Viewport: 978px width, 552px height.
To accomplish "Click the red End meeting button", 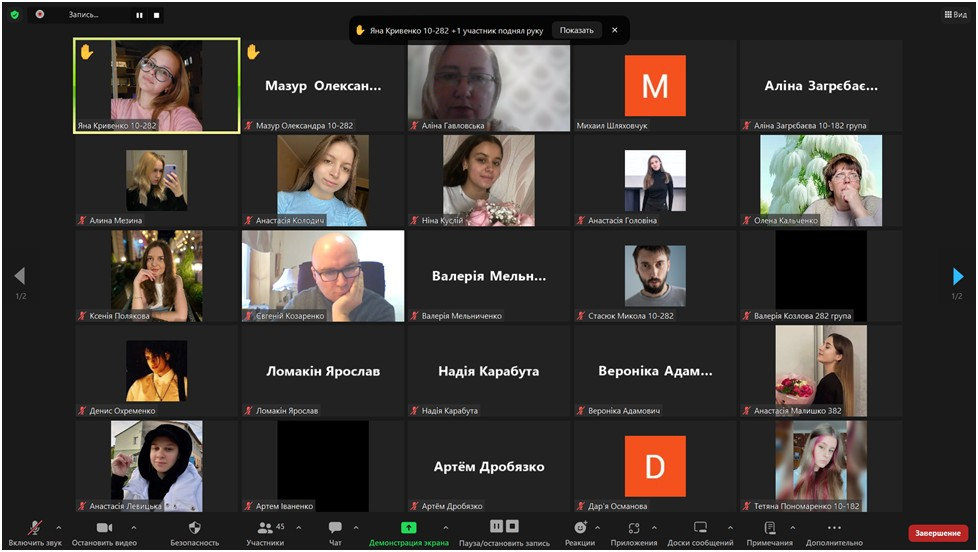I will [x=937, y=533].
